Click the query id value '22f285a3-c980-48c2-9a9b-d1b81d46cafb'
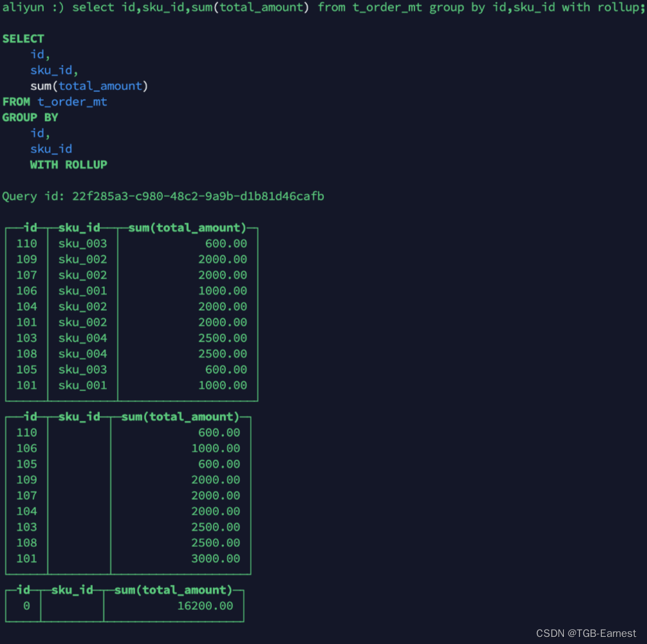Image resolution: width=647 pixels, height=644 pixels. pos(198,196)
